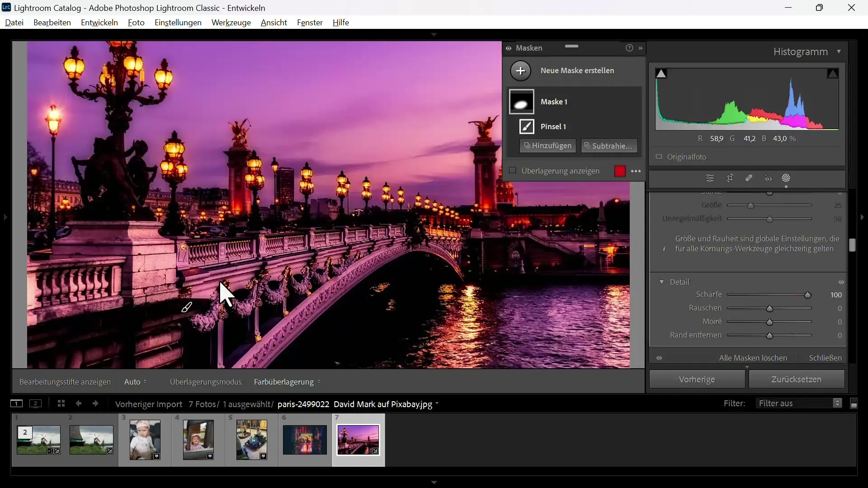Image resolution: width=868 pixels, height=488 pixels.
Task: Open the Datei menu
Action: coord(14,23)
